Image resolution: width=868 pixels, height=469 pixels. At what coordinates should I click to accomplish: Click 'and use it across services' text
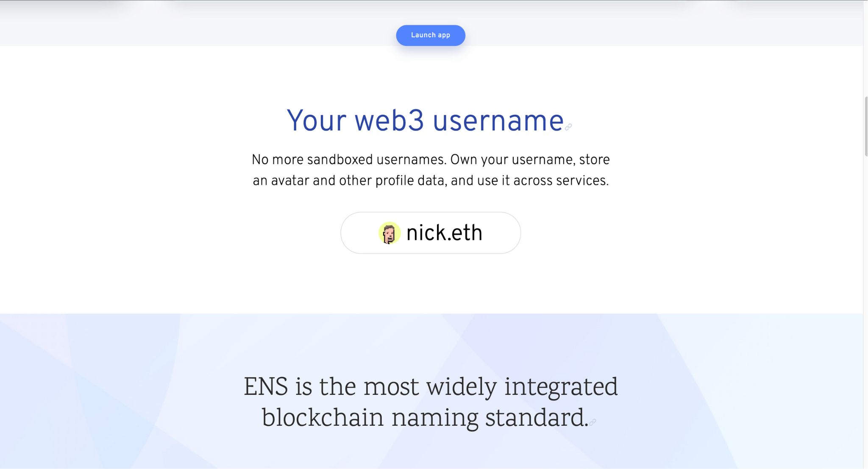pos(530,181)
